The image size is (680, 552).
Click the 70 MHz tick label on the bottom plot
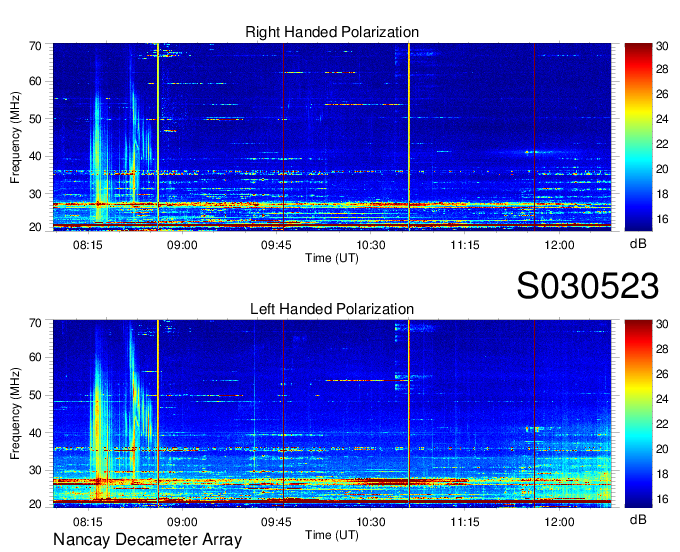(x=35, y=323)
